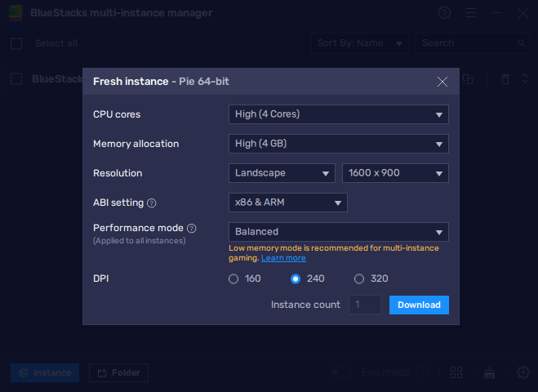Select the 160 DPI radio button
Screen dimensions: 538x392
coord(233,279)
